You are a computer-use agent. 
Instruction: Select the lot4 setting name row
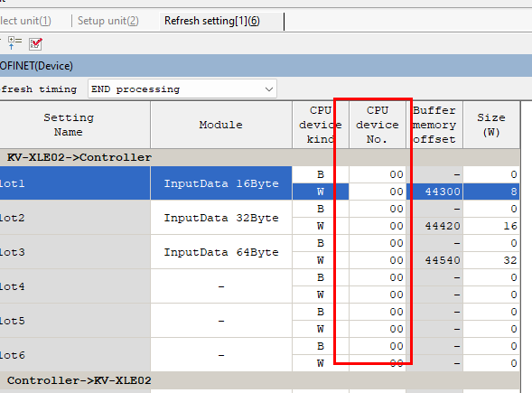click(x=75, y=286)
